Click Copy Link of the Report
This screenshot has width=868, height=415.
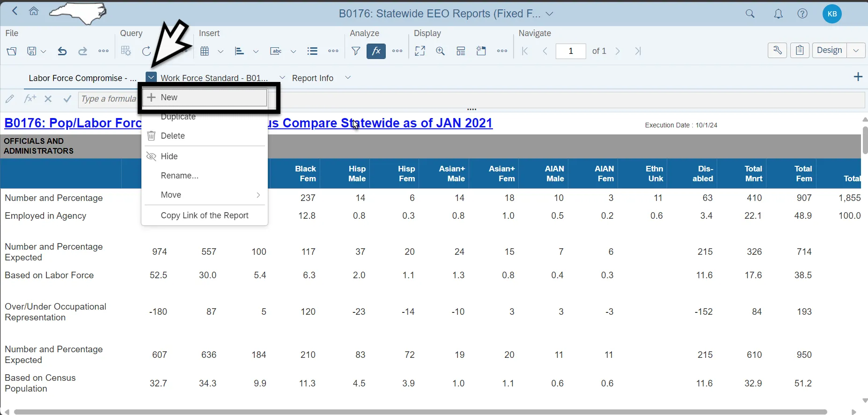tap(205, 215)
